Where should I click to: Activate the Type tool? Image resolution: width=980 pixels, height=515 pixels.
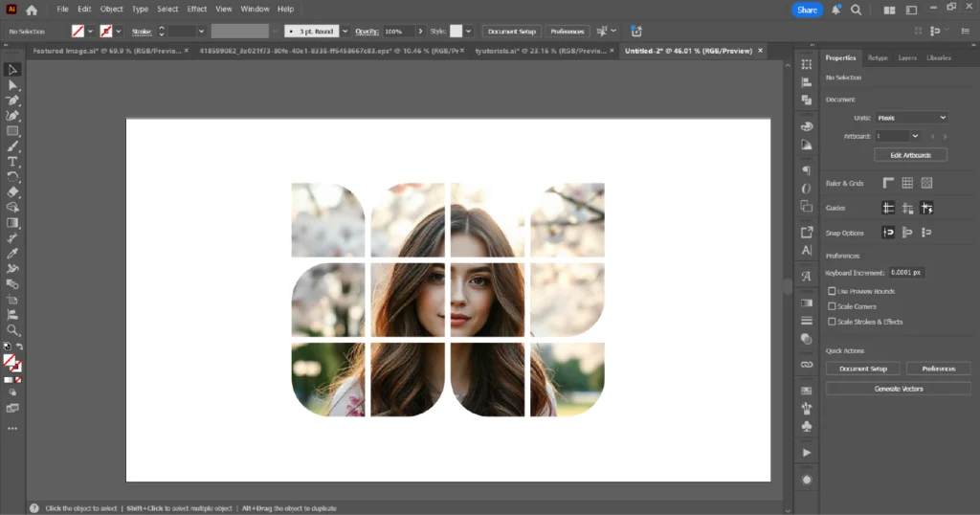pyautogui.click(x=12, y=162)
